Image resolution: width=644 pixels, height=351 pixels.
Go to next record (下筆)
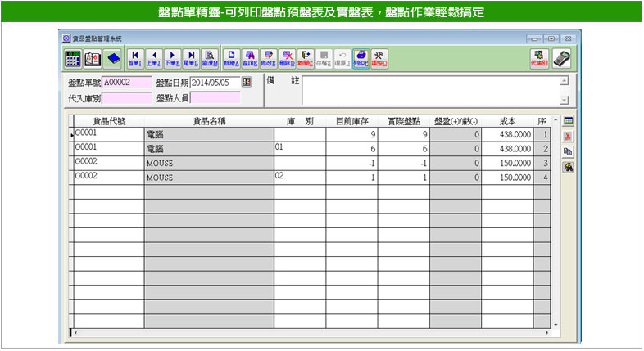coord(172,58)
